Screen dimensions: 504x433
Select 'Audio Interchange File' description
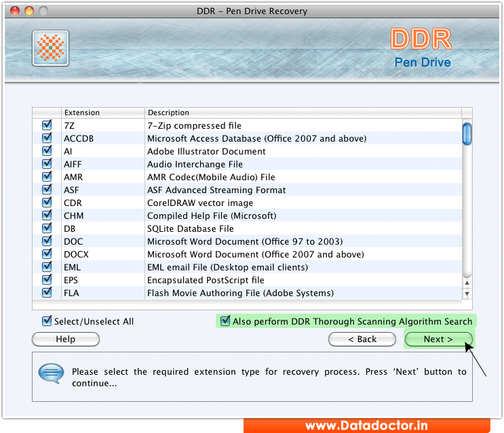click(x=195, y=164)
